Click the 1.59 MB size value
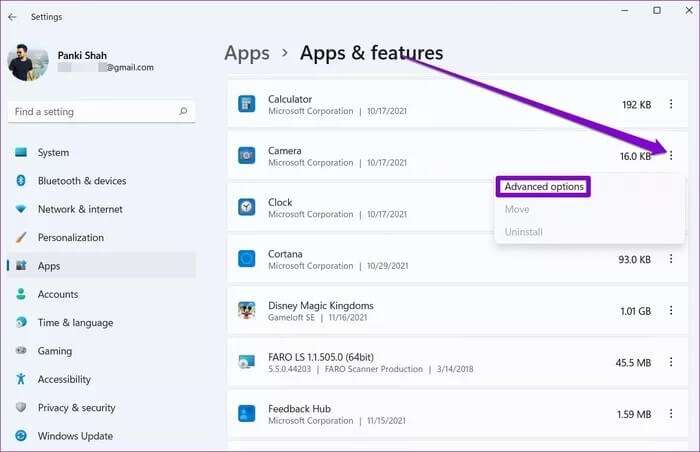This screenshot has height=452, width=700. 633,414
